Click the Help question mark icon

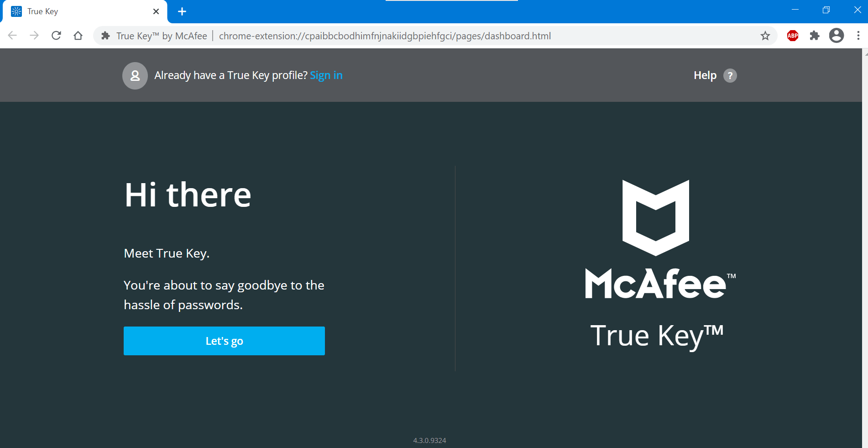tap(730, 75)
